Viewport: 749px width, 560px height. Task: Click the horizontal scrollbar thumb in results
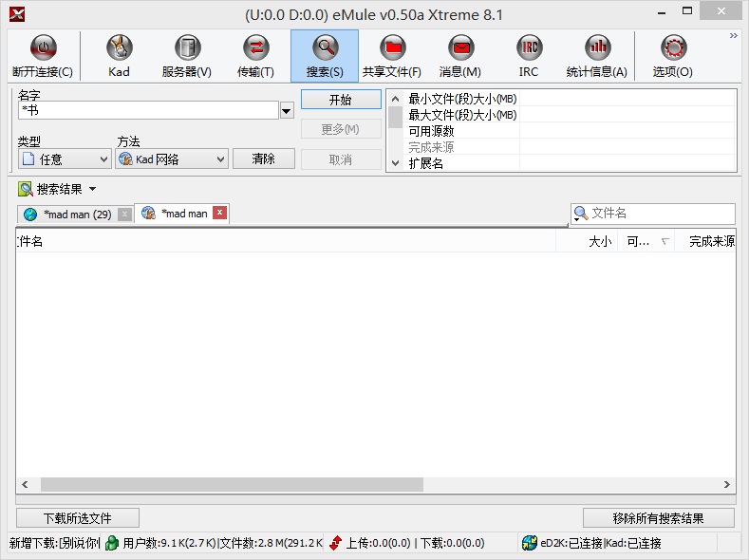coord(232,485)
